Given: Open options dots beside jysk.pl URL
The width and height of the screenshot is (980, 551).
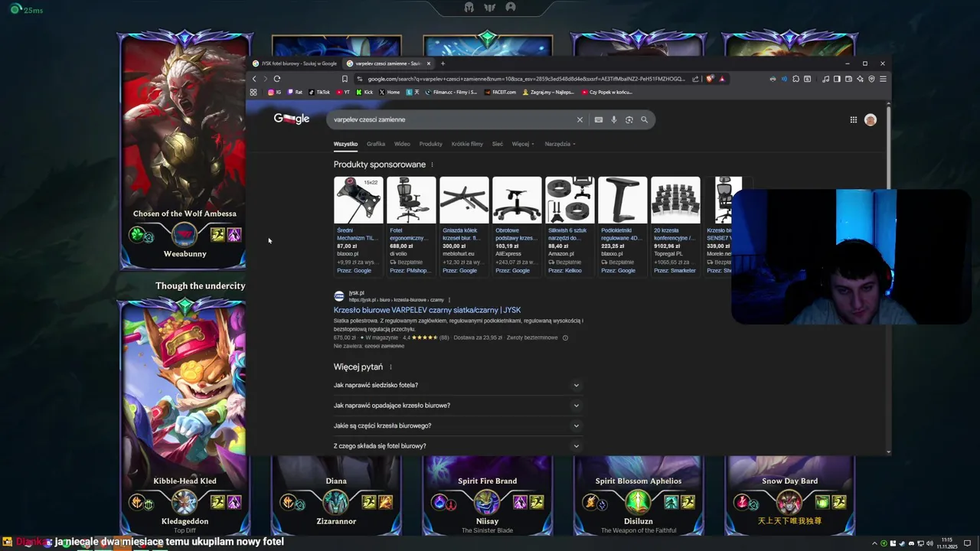Looking at the screenshot, I should click(x=449, y=300).
